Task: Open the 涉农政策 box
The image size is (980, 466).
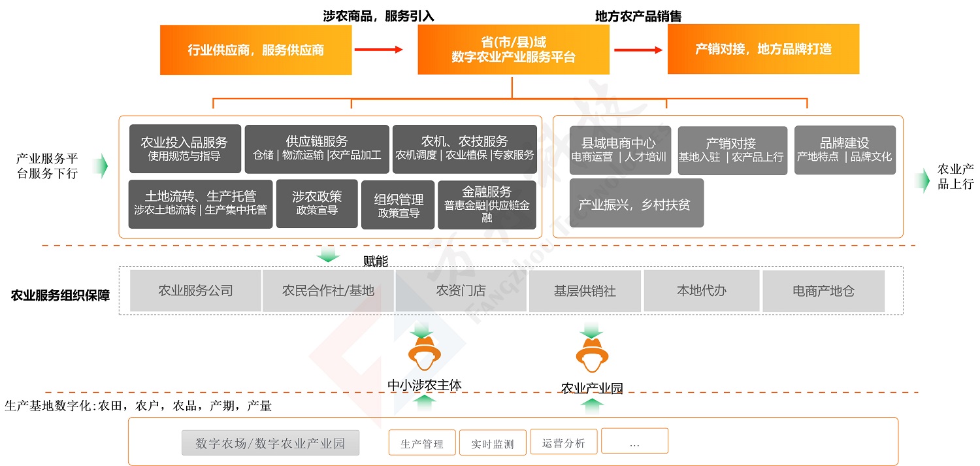Action: (317, 204)
